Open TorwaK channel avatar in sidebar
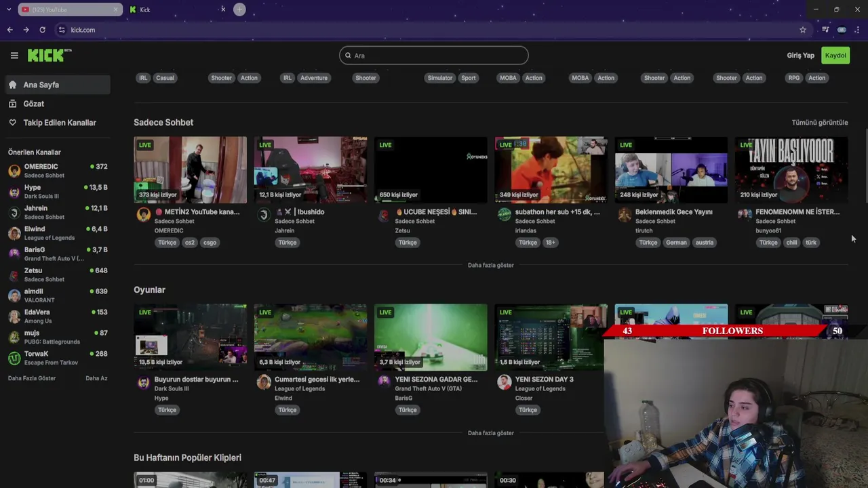 click(14, 358)
